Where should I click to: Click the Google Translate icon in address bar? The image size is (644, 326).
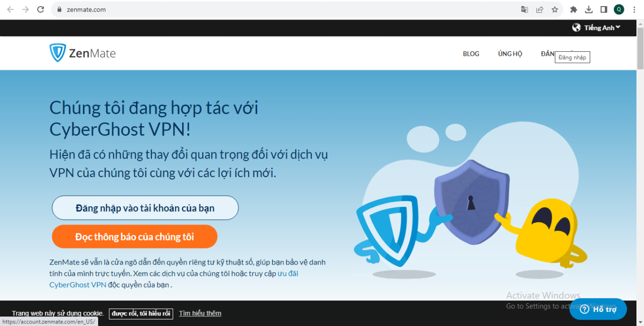tap(524, 10)
